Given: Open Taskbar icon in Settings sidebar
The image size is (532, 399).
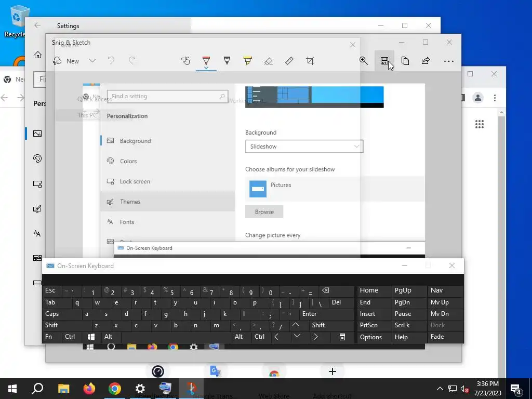Looking at the screenshot, I should click(x=37, y=283).
